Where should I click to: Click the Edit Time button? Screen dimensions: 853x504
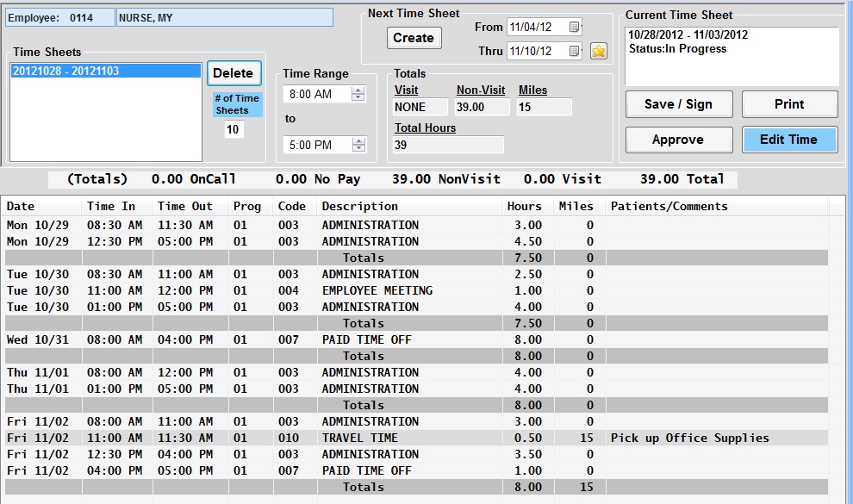click(789, 140)
